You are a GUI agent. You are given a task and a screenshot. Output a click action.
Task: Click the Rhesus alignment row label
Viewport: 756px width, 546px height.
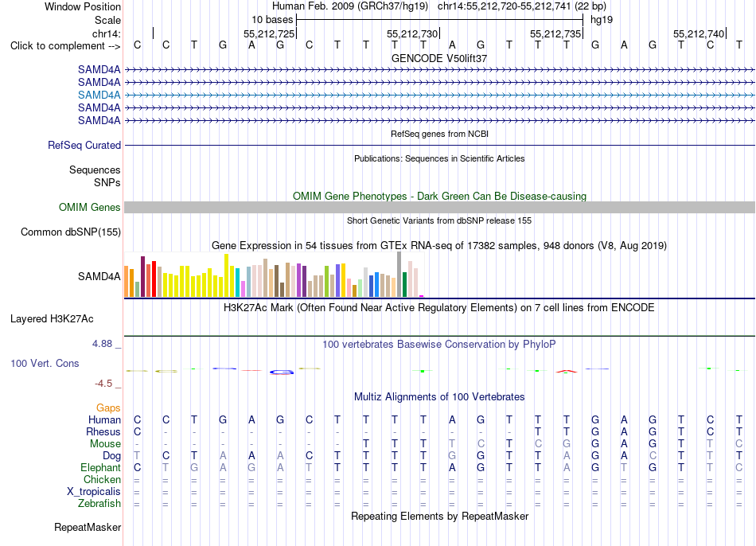(103, 431)
